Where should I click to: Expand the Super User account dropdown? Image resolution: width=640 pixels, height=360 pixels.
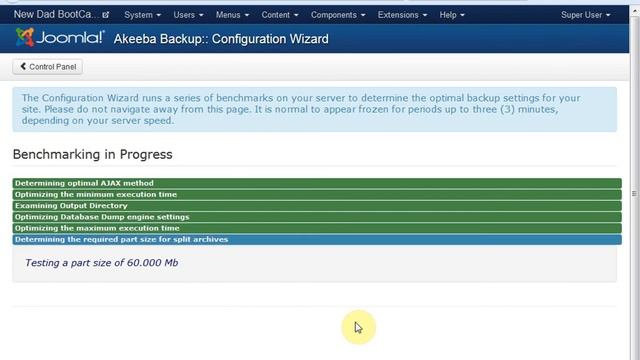pyautogui.click(x=585, y=15)
